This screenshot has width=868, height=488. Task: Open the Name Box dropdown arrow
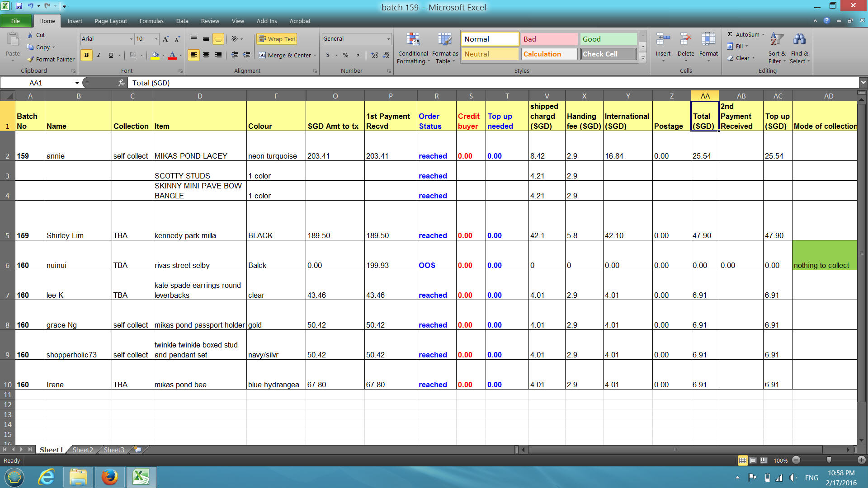(77, 83)
